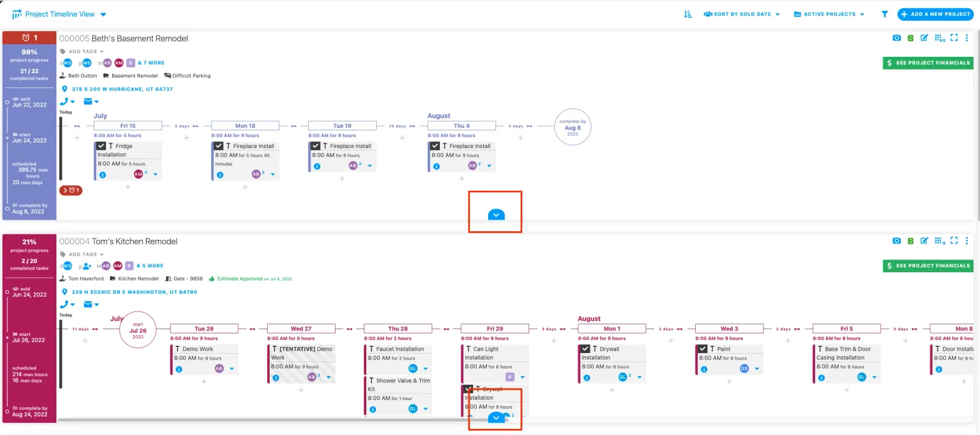This screenshot has width=980, height=435.
Task: Click the green dollar icon on Tom's project
Action: click(x=910, y=241)
